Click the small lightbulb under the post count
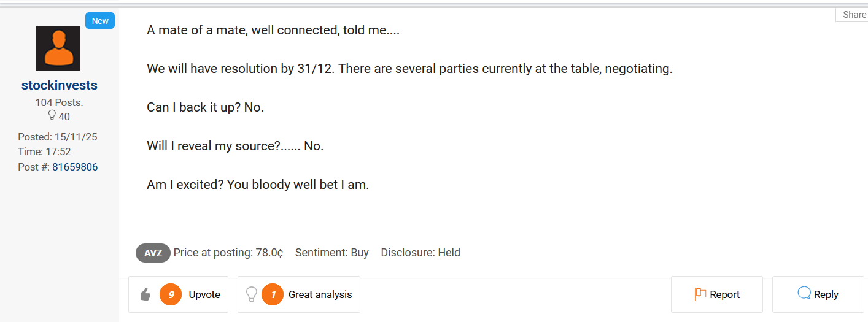868x322 pixels. [52, 115]
